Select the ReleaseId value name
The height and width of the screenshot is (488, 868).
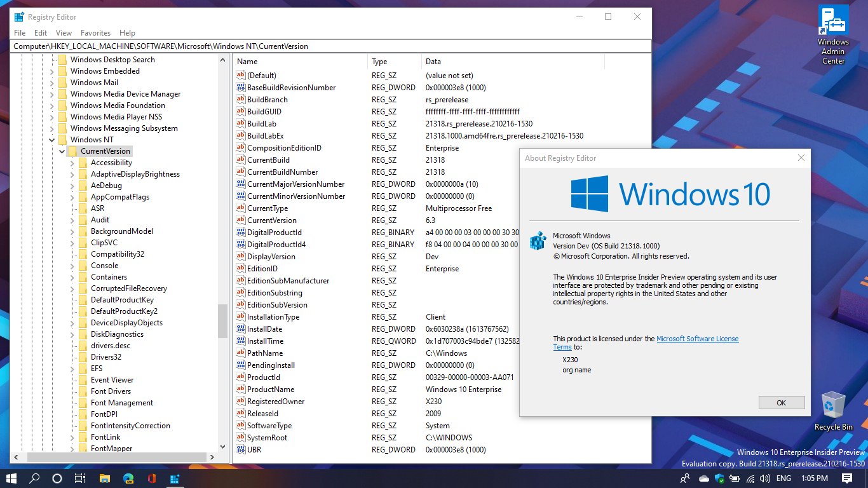click(x=262, y=414)
